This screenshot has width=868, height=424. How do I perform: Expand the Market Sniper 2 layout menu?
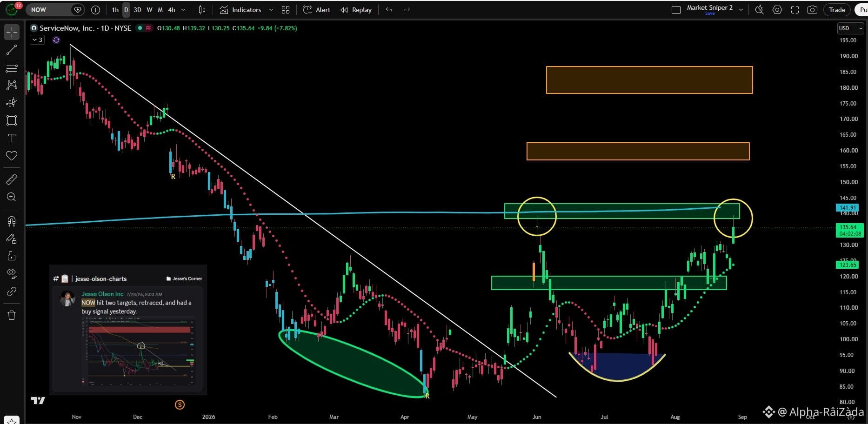tap(741, 10)
